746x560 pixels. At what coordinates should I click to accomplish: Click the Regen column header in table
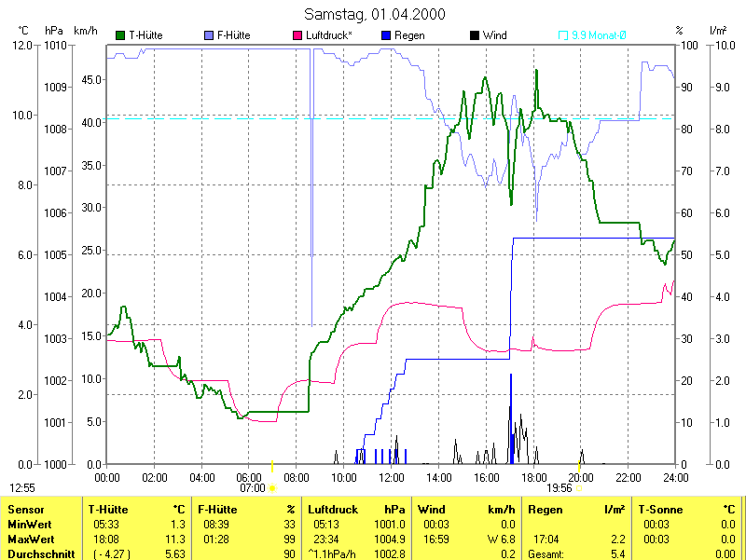(546, 510)
